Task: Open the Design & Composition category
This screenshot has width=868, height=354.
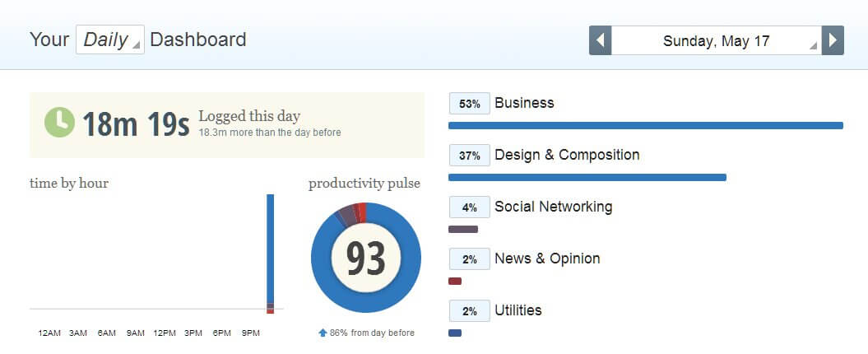Action: click(566, 155)
